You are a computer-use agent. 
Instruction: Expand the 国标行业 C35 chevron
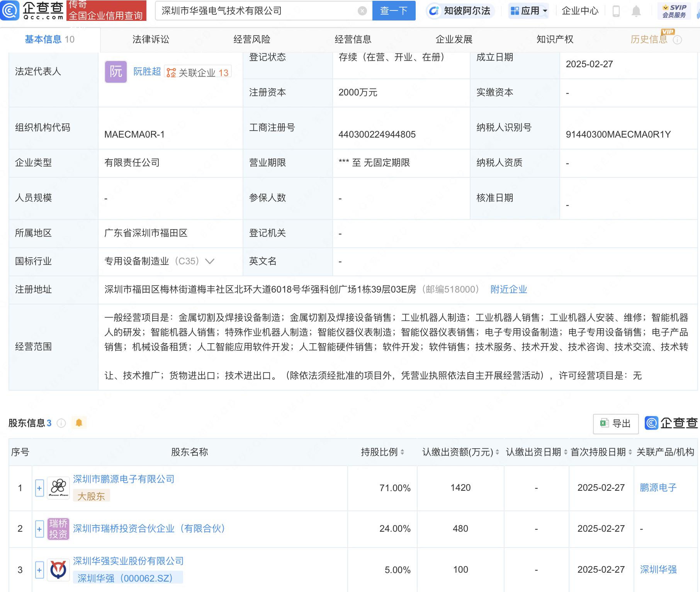point(210,261)
